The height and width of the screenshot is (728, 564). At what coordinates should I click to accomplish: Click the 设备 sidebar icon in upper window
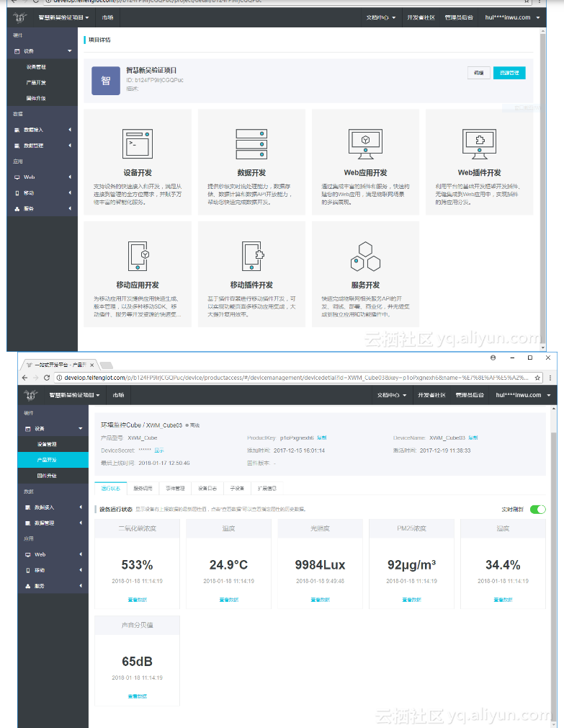point(17,51)
